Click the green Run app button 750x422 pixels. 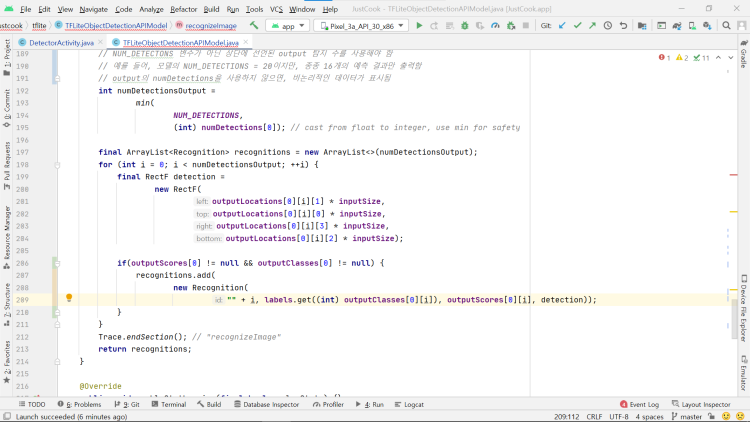tap(419, 25)
